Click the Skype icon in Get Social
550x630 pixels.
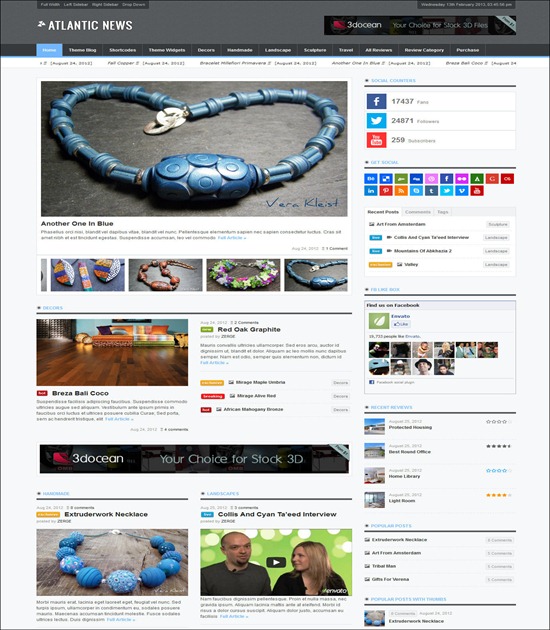pos(416,190)
